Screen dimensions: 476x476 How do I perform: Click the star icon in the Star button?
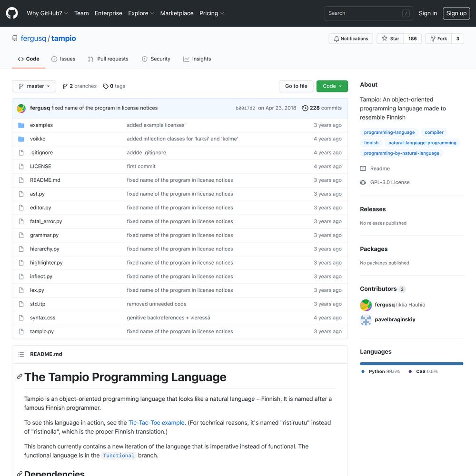384,38
